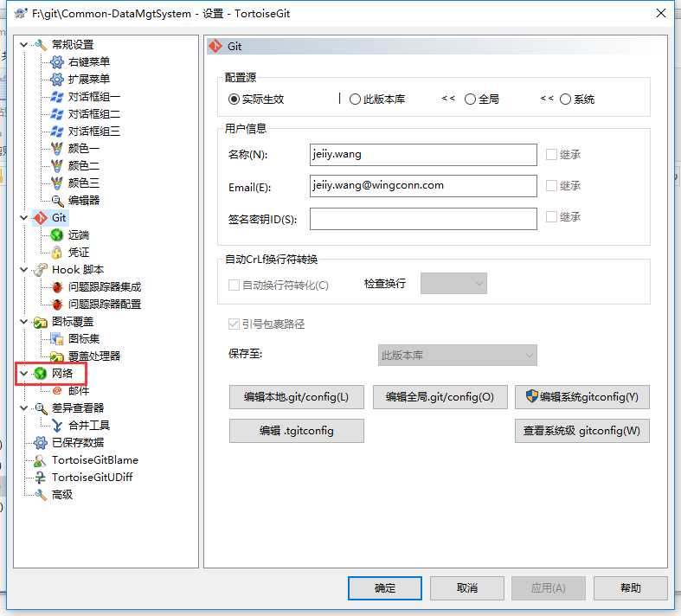Close the TortoiseGit settings window

click(x=661, y=14)
